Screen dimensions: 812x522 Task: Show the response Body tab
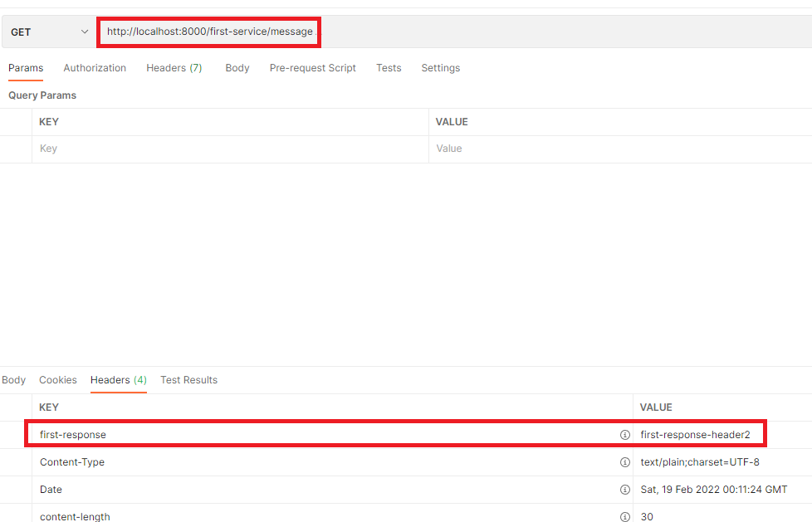tap(13, 380)
